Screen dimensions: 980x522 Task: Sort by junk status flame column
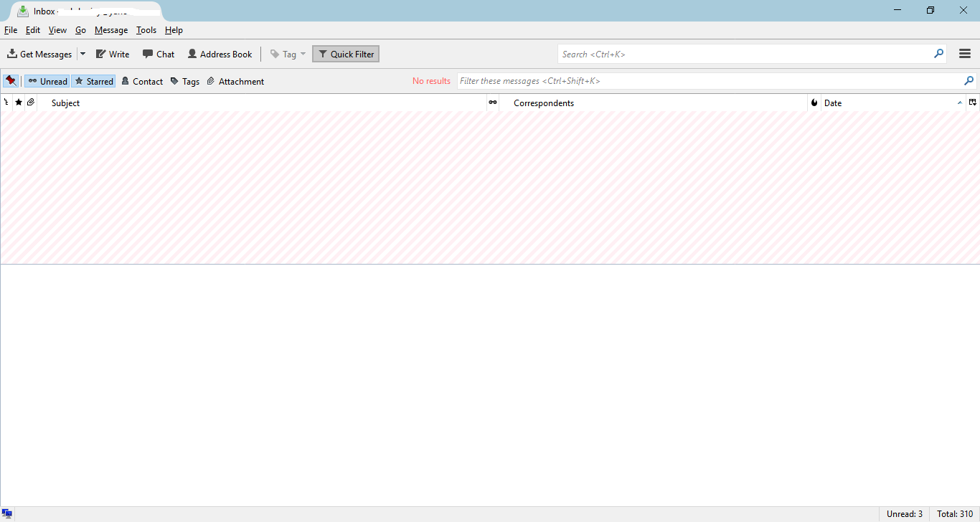(814, 103)
